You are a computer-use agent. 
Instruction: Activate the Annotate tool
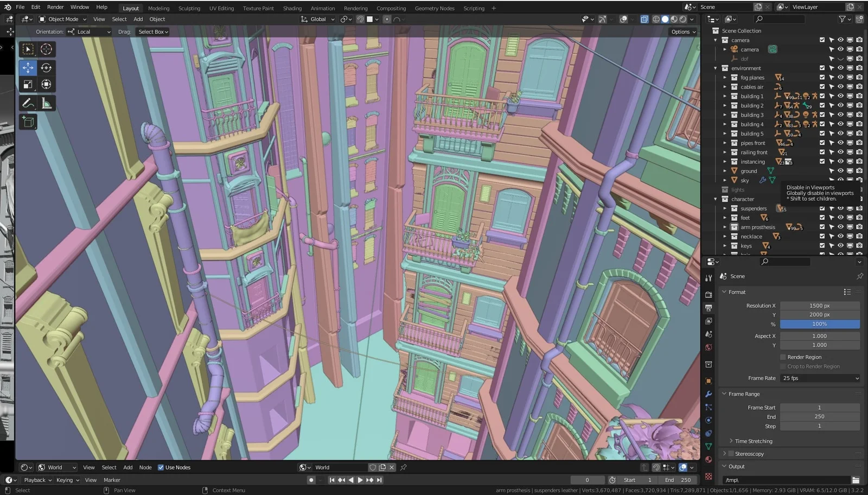tap(28, 103)
